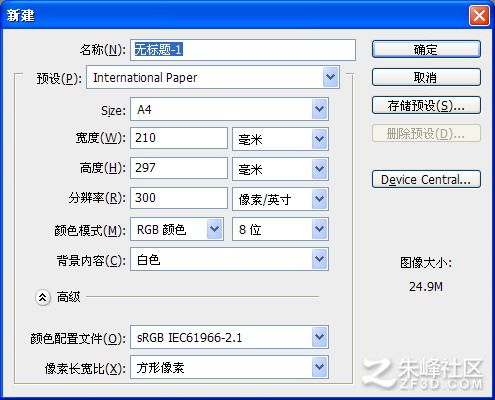Open the 方形像素 pixel aspect ratio dropdown
Screen dimensions: 495x400
(229, 367)
